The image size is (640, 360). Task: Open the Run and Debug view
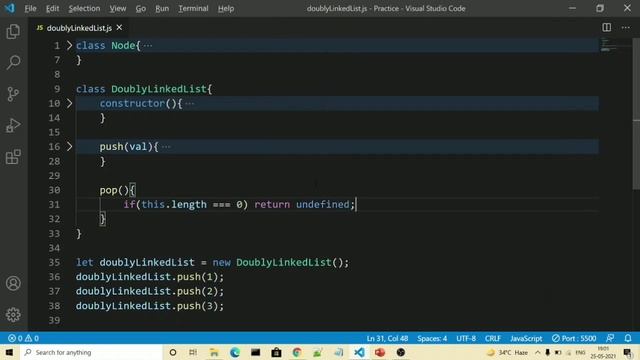[x=13, y=125]
